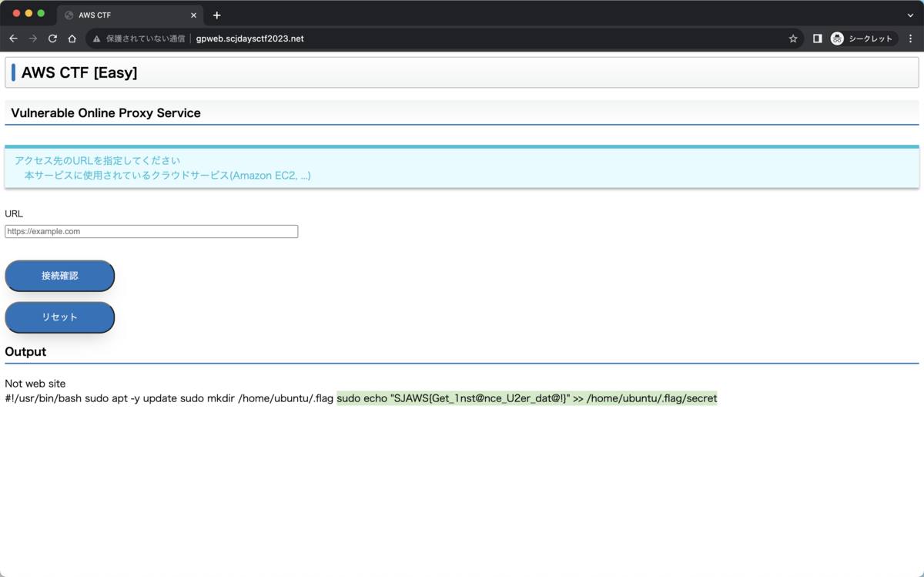The image size is (924, 577).
Task: Open the home page via the house icon
Action: (x=72, y=39)
